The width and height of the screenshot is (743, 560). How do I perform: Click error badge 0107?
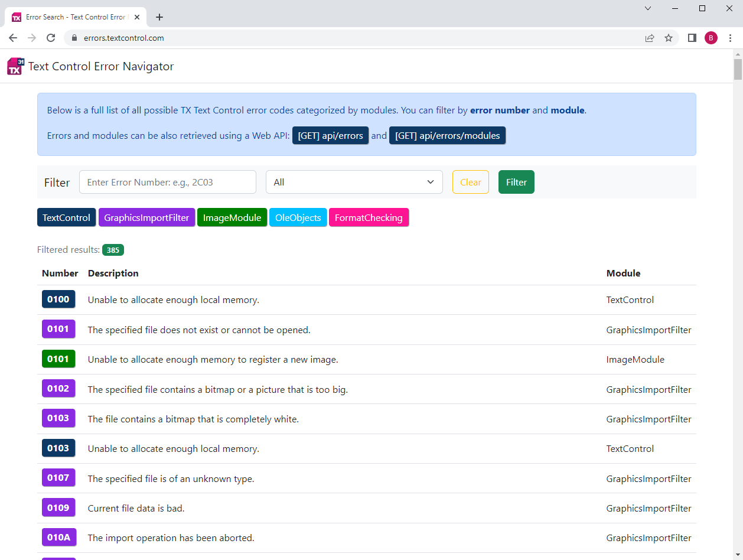[58, 477]
